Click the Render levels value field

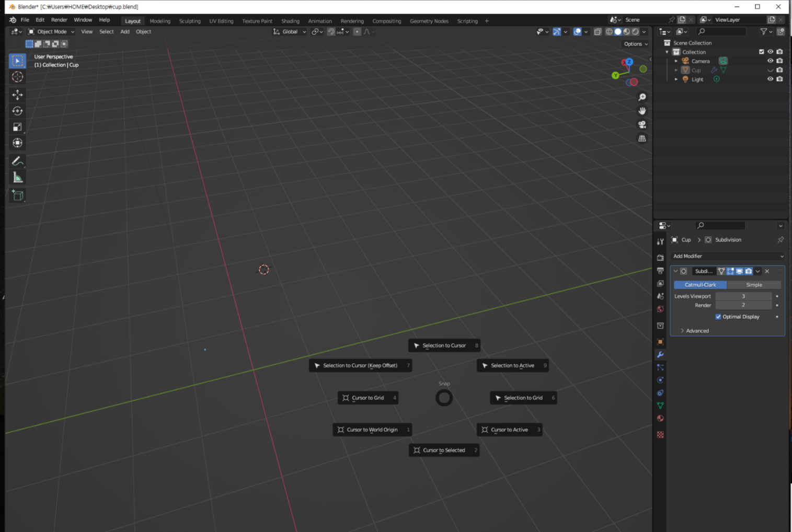(x=743, y=305)
